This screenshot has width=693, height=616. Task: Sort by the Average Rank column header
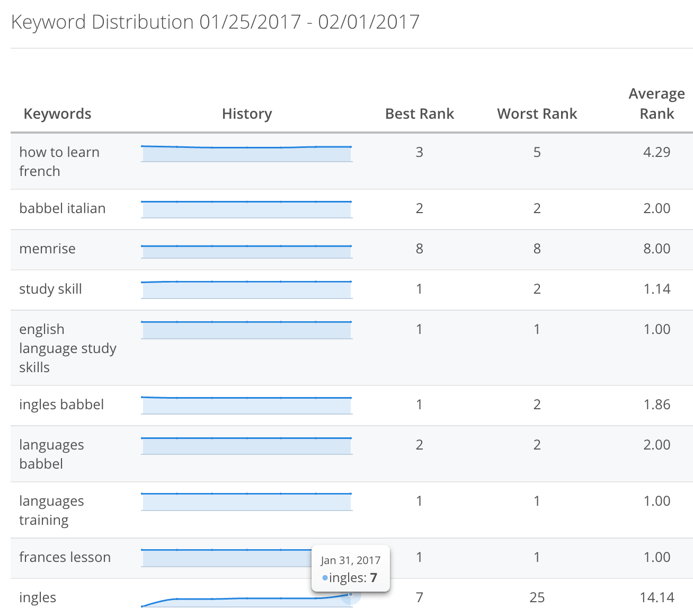(657, 103)
